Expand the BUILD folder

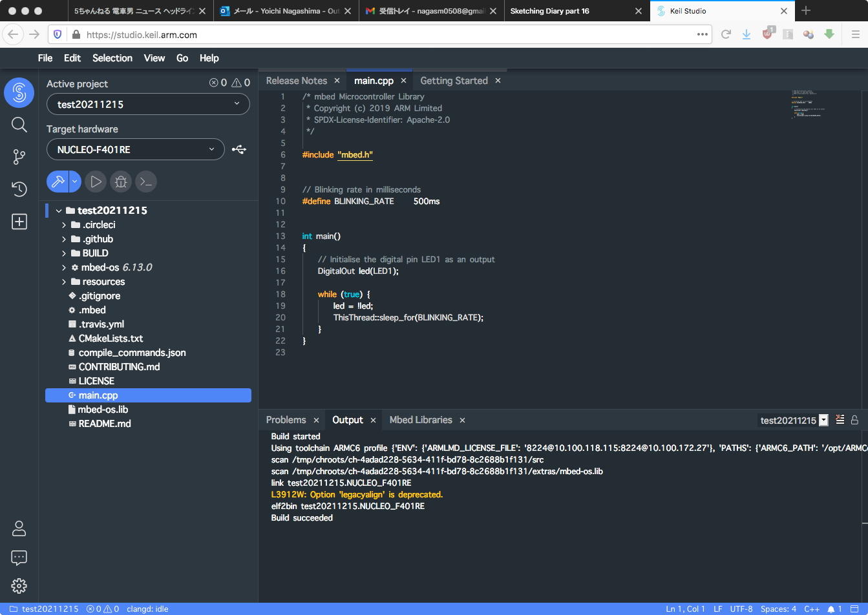point(64,253)
